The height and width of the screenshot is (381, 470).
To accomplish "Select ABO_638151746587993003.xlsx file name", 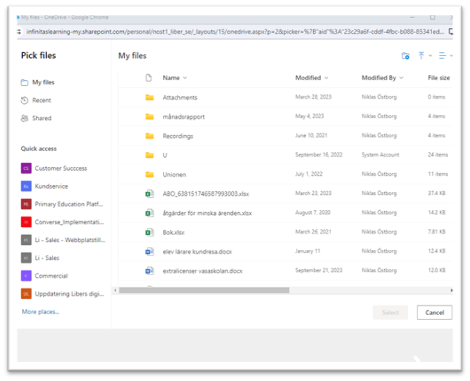I will (206, 194).
